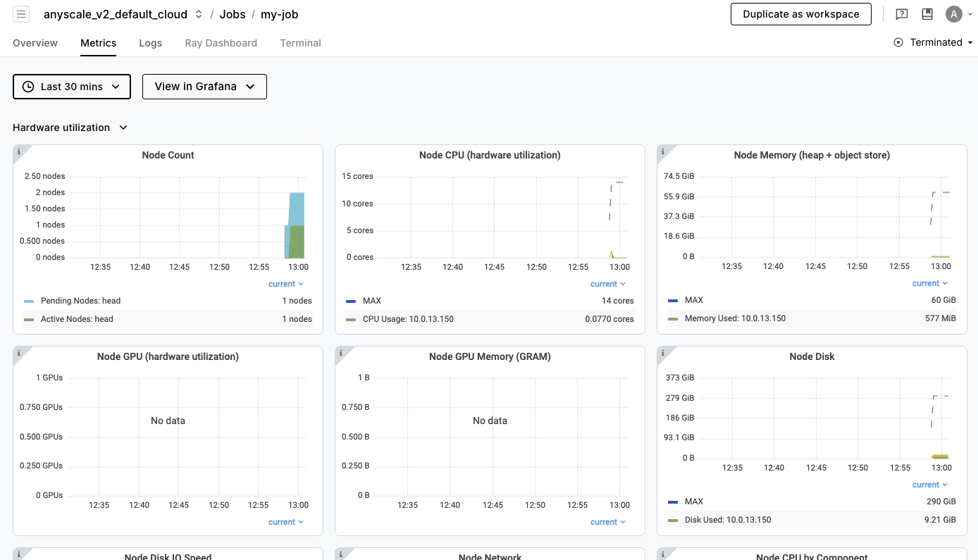The image size is (978, 560).
Task: Open the current dropdown in Node GPU Memory
Action: tap(608, 522)
